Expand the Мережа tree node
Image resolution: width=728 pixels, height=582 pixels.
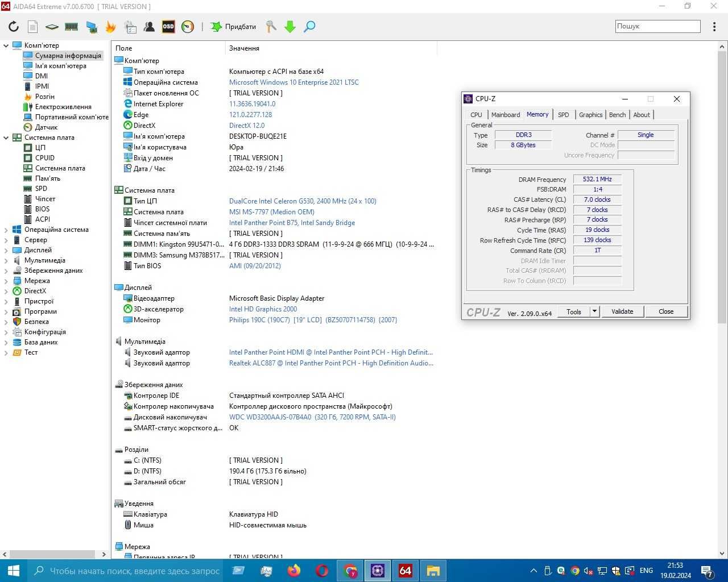coord(6,281)
